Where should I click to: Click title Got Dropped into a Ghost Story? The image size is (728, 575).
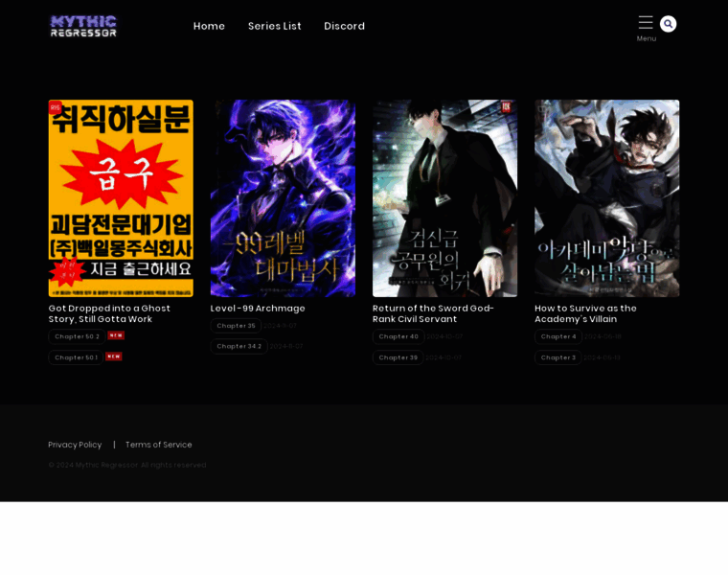point(109,313)
